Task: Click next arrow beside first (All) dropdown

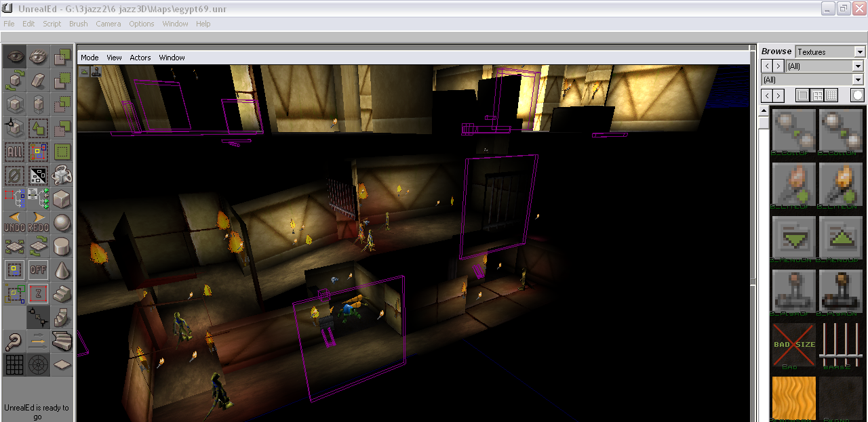Action: (778, 66)
